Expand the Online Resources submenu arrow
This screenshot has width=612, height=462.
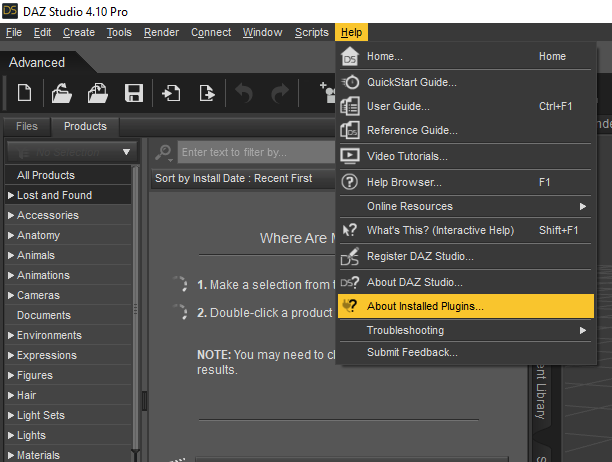(583, 206)
